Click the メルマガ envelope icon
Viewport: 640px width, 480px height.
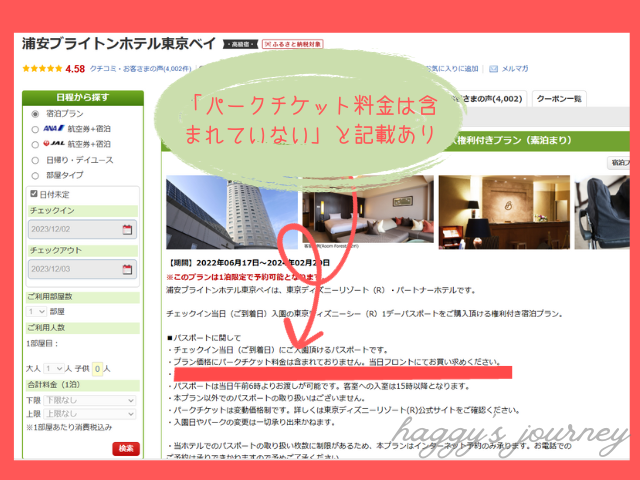pyautogui.click(x=493, y=69)
